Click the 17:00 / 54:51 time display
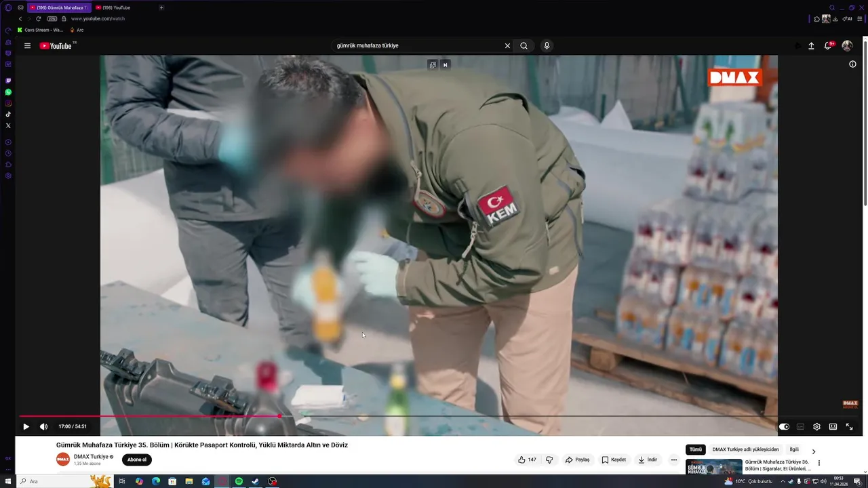This screenshot has height=488, width=868. point(73,427)
